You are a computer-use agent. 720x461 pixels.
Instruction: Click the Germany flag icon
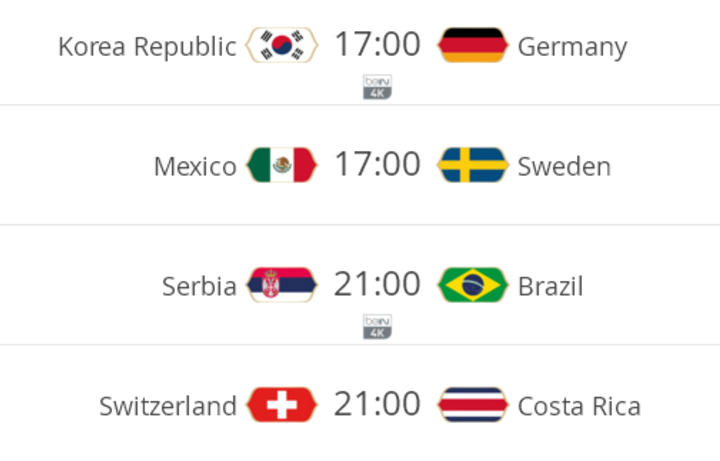coord(472,45)
